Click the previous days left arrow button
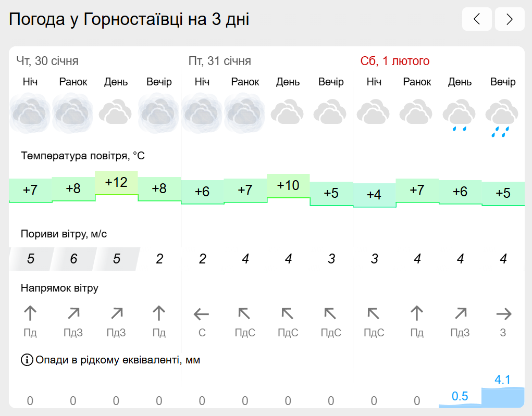This screenshot has width=532, height=416. click(477, 19)
